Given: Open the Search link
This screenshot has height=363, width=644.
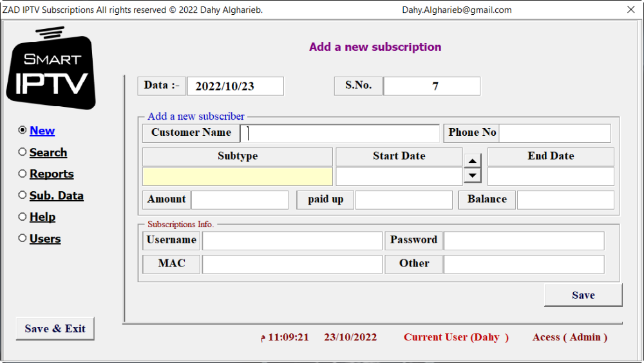Looking at the screenshot, I should click(x=48, y=153).
